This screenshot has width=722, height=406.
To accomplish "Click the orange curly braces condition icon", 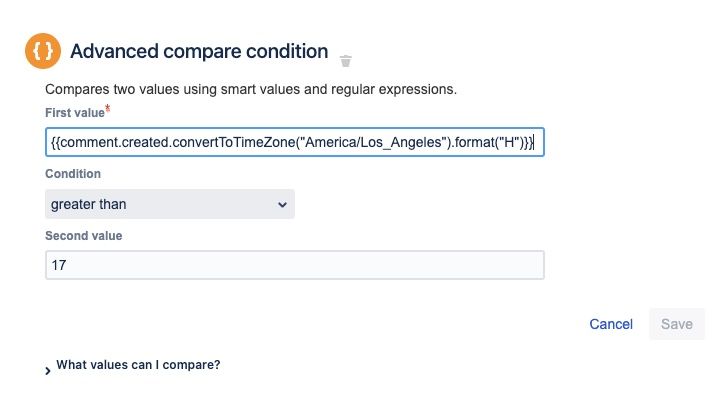I will point(43,51).
